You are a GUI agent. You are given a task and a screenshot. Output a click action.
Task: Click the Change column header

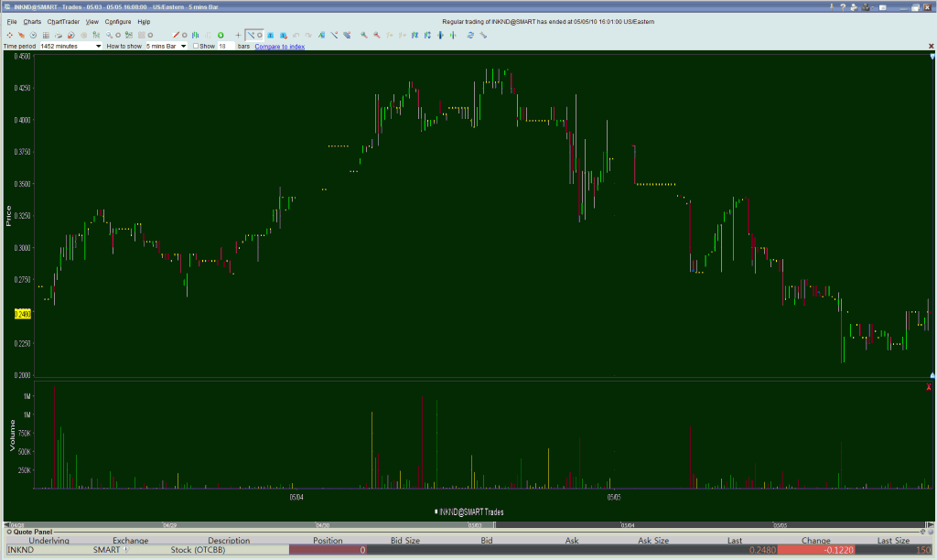(815, 541)
